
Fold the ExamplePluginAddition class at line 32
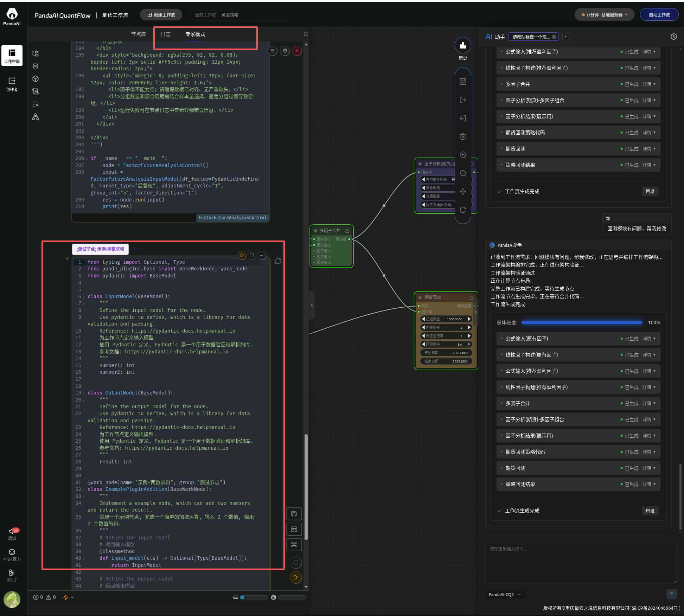pyautogui.click(x=84, y=489)
